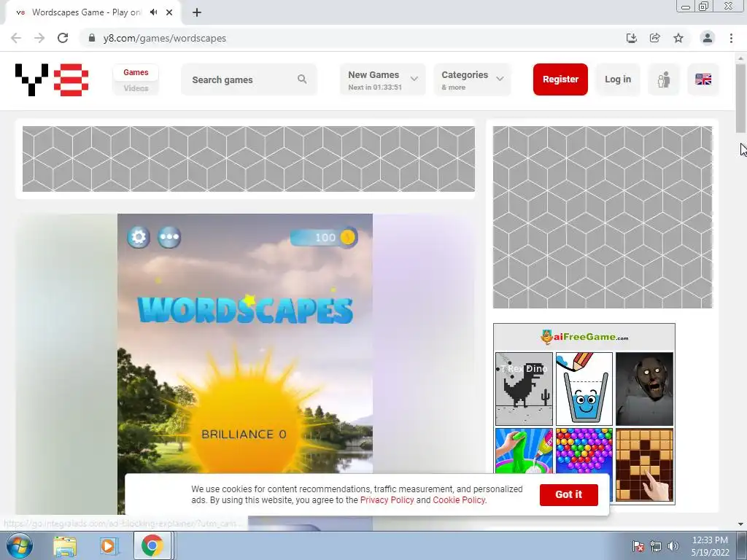The image size is (747, 560).
Task: View site info lock icon
Action: point(92,38)
